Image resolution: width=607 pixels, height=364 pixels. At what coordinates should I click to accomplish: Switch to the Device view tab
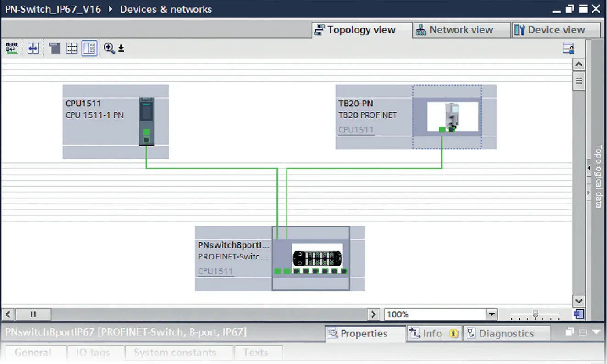(556, 29)
